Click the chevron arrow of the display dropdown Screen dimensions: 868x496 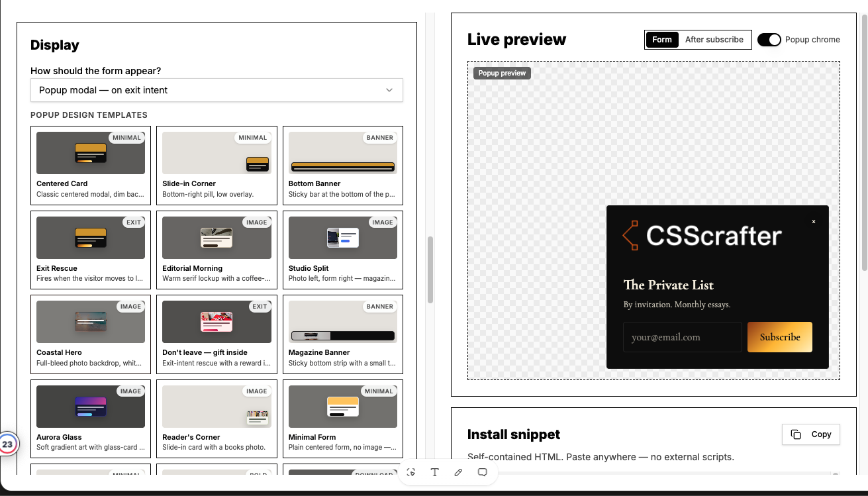[389, 90]
